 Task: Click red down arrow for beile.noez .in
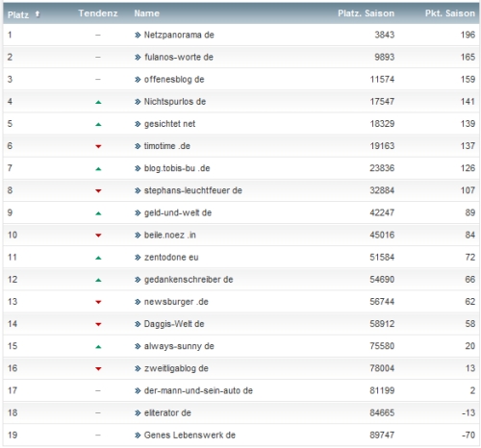pos(98,236)
